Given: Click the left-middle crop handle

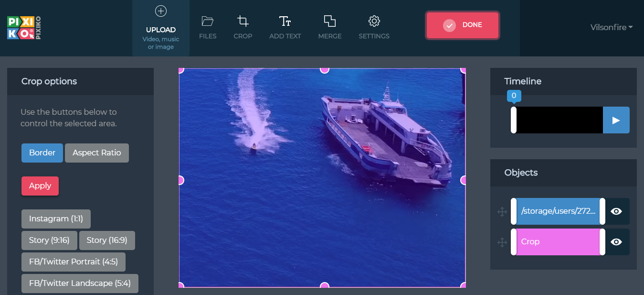Looking at the screenshot, I should 180,180.
